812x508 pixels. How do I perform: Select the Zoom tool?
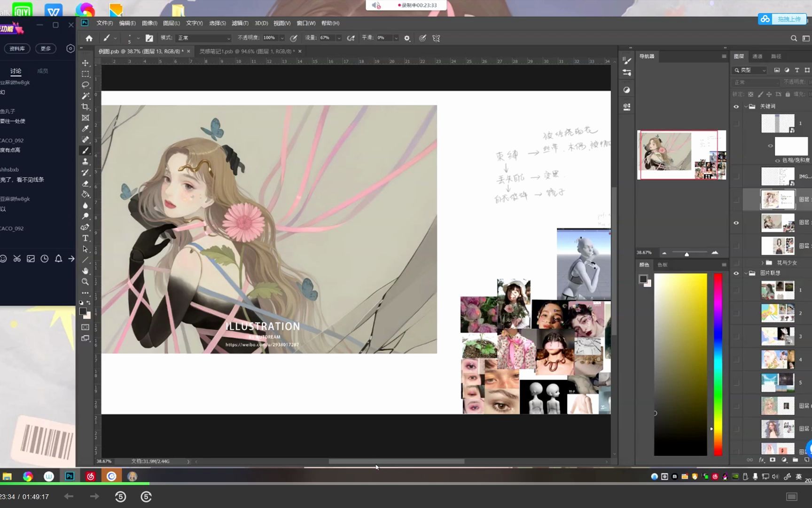click(x=85, y=282)
